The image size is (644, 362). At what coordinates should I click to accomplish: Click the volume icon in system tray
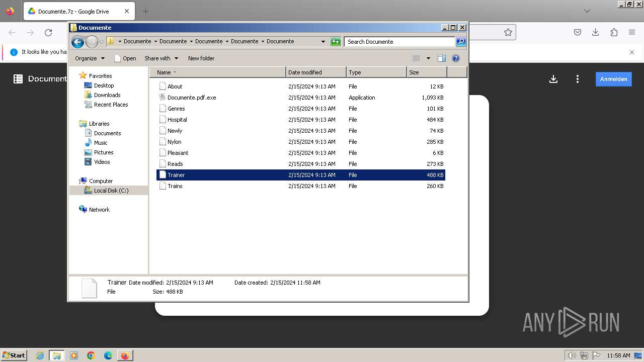tap(571, 355)
